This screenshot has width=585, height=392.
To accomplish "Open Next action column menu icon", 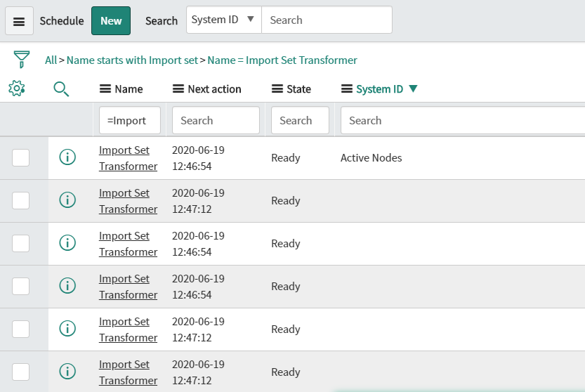I will coord(178,89).
